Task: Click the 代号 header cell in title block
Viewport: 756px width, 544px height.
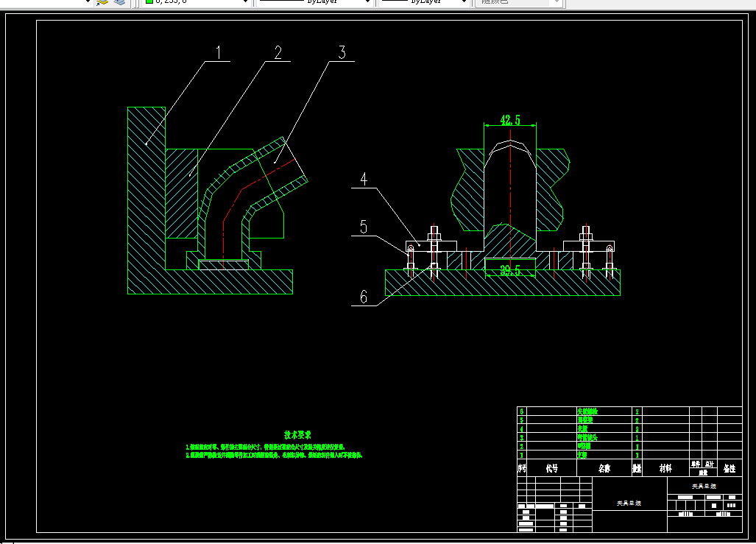Action: (x=551, y=467)
